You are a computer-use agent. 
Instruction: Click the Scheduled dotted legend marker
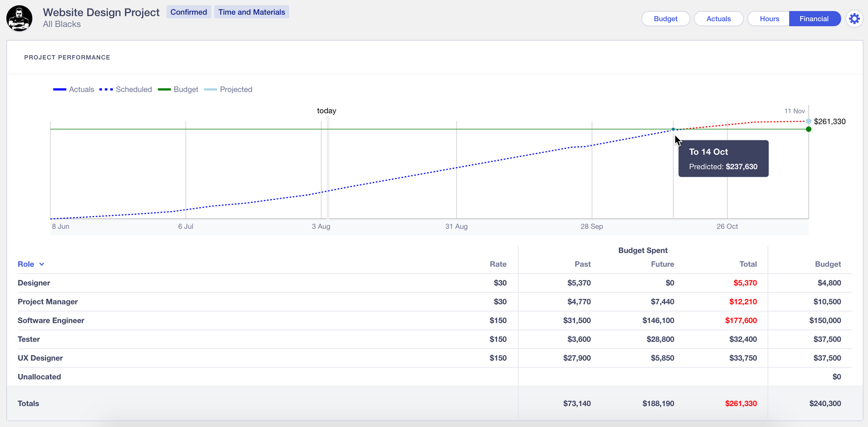point(105,89)
